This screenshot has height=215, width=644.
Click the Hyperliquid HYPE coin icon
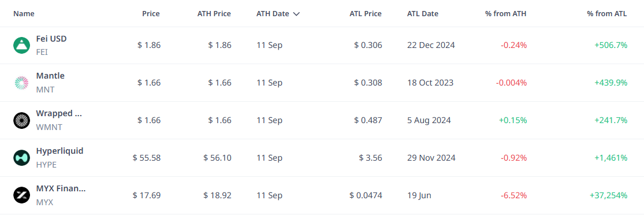pyautogui.click(x=21, y=158)
